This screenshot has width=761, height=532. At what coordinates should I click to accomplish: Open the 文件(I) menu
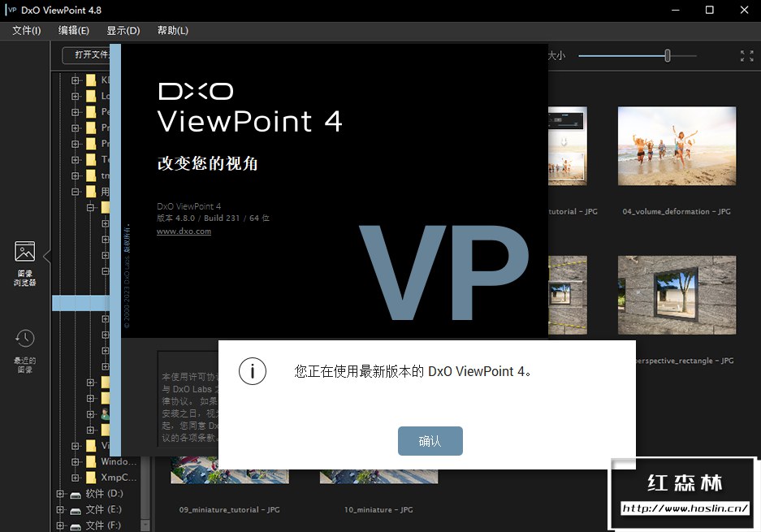(x=27, y=31)
